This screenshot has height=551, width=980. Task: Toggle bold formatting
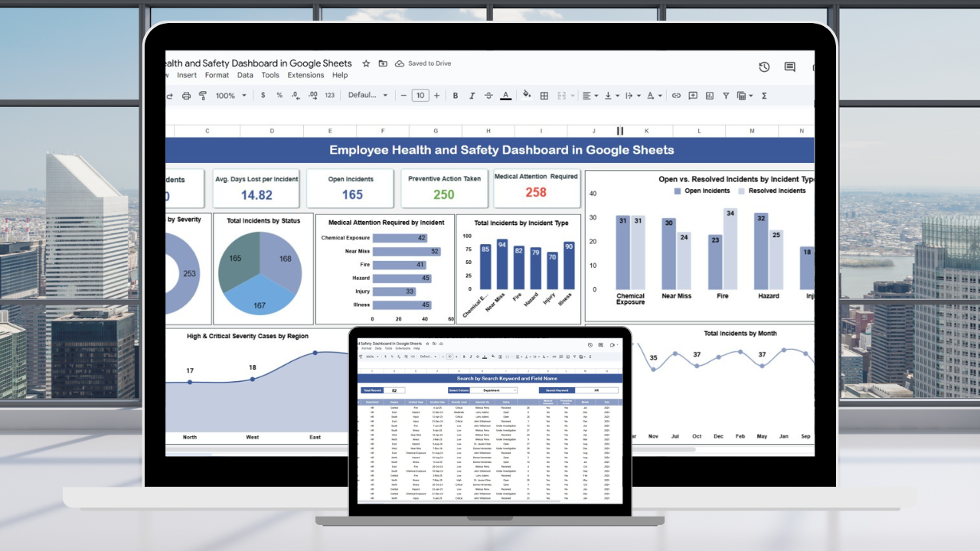click(x=455, y=96)
